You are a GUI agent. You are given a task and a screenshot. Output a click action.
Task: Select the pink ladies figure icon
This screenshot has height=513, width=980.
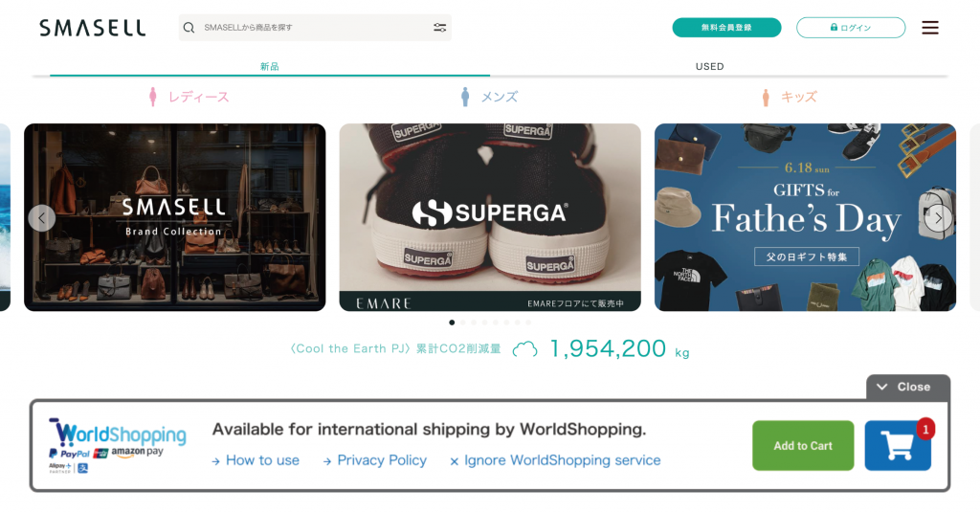click(x=152, y=97)
